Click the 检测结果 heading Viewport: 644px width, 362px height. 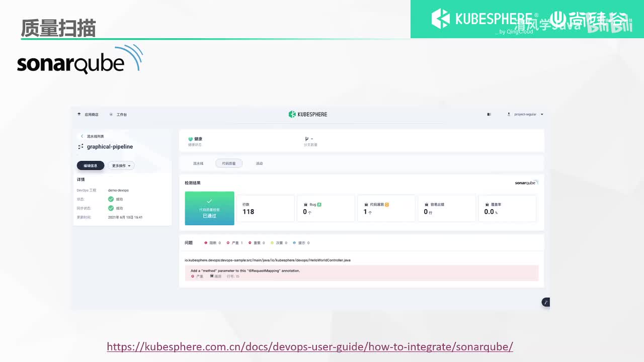pos(193,183)
